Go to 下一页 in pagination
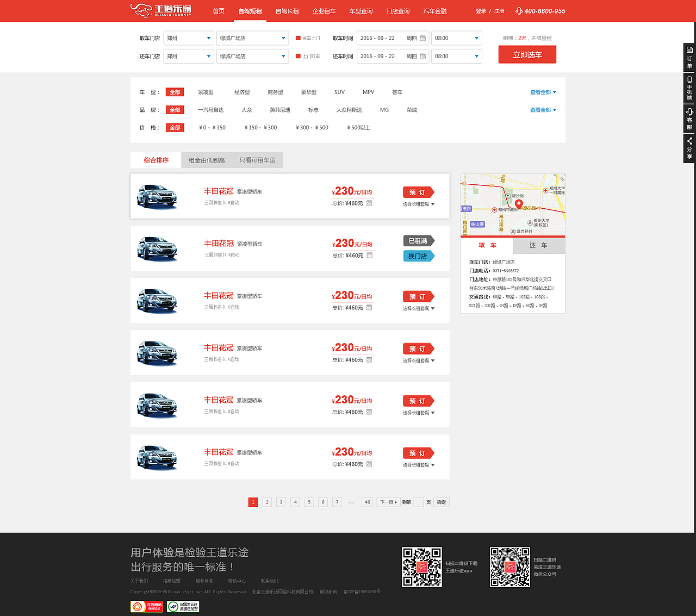Screen dimensions: 696x616 [388, 502]
